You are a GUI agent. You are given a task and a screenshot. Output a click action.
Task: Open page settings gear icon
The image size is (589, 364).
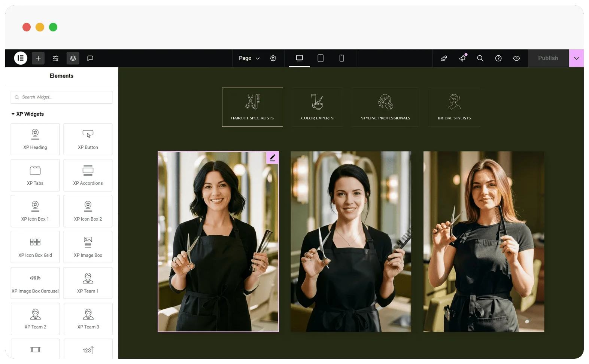tap(273, 58)
